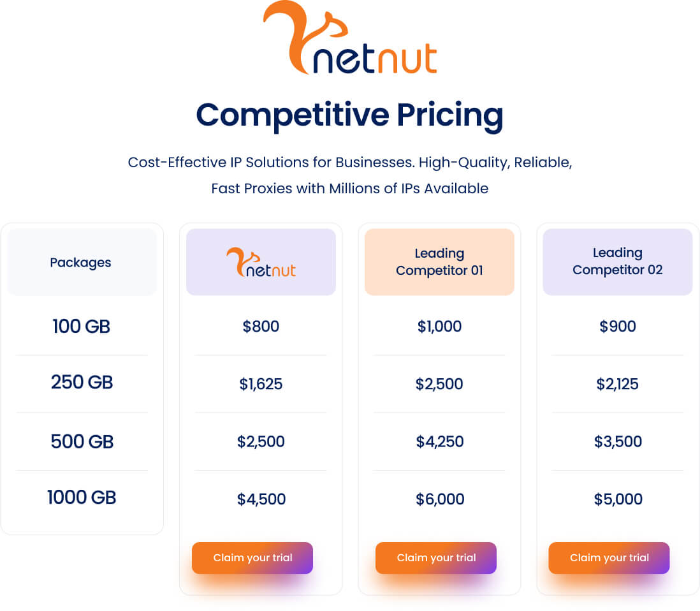Choose the 1000 GB package
This screenshot has height=611, width=700.
tap(82, 497)
